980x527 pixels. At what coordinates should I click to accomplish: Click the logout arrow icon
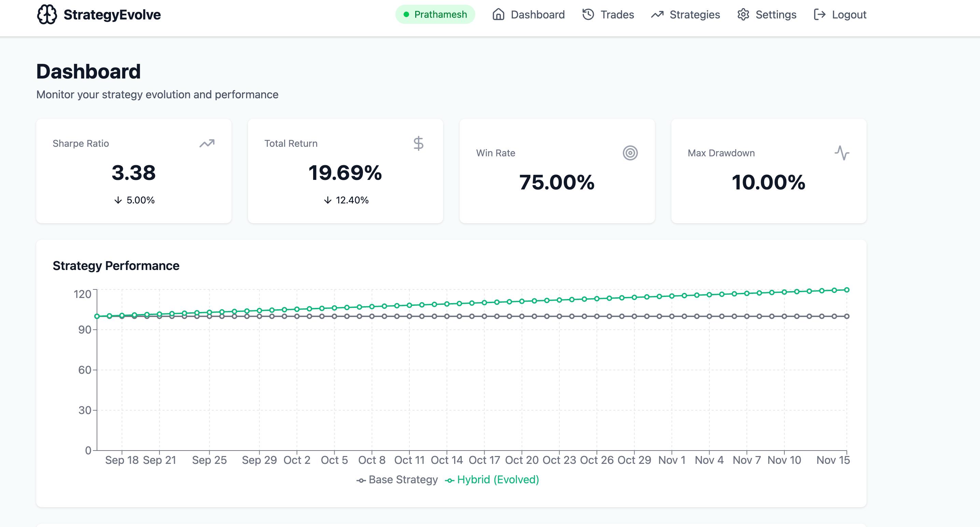(x=819, y=14)
